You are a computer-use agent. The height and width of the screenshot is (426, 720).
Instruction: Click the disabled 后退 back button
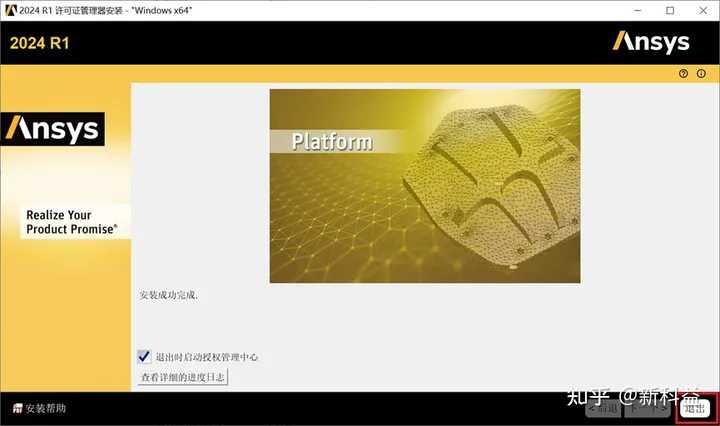click(x=603, y=408)
